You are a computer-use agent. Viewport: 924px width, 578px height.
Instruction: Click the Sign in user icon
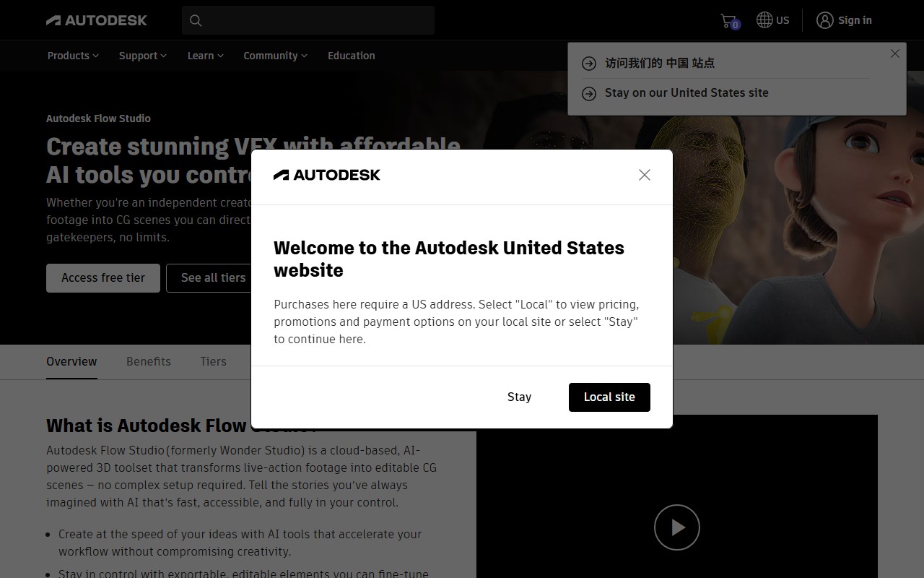pyautogui.click(x=824, y=20)
